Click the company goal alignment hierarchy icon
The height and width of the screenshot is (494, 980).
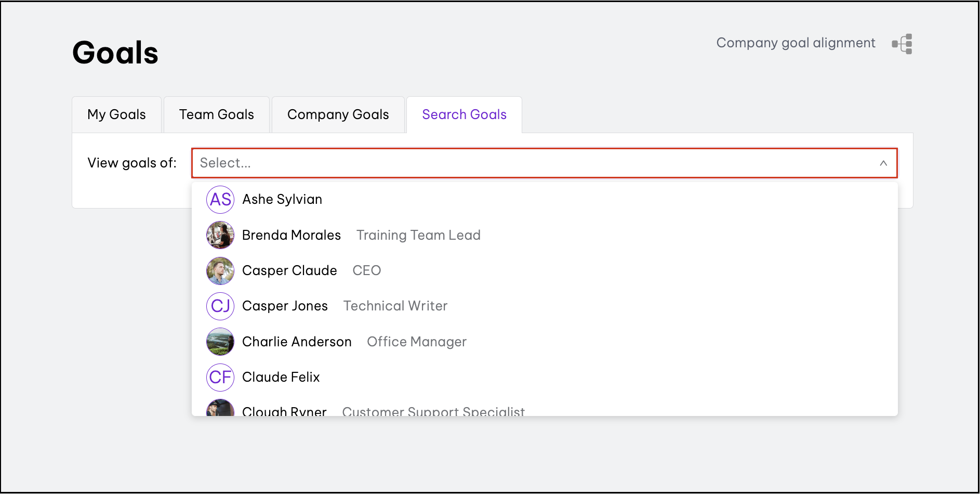pos(903,44)
